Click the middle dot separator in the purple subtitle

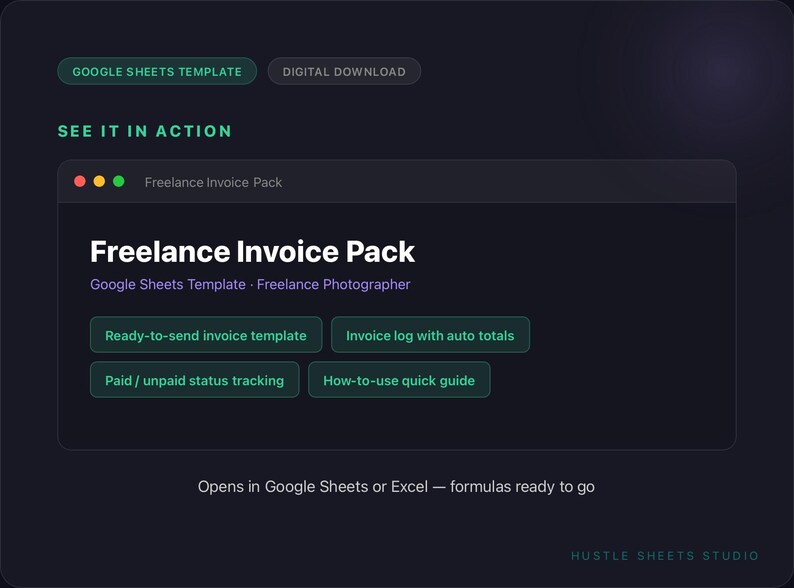point(251,285)
